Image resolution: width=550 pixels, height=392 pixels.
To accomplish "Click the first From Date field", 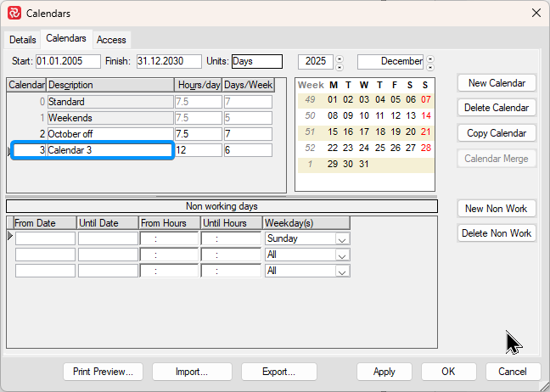I will tap(45, 239).
